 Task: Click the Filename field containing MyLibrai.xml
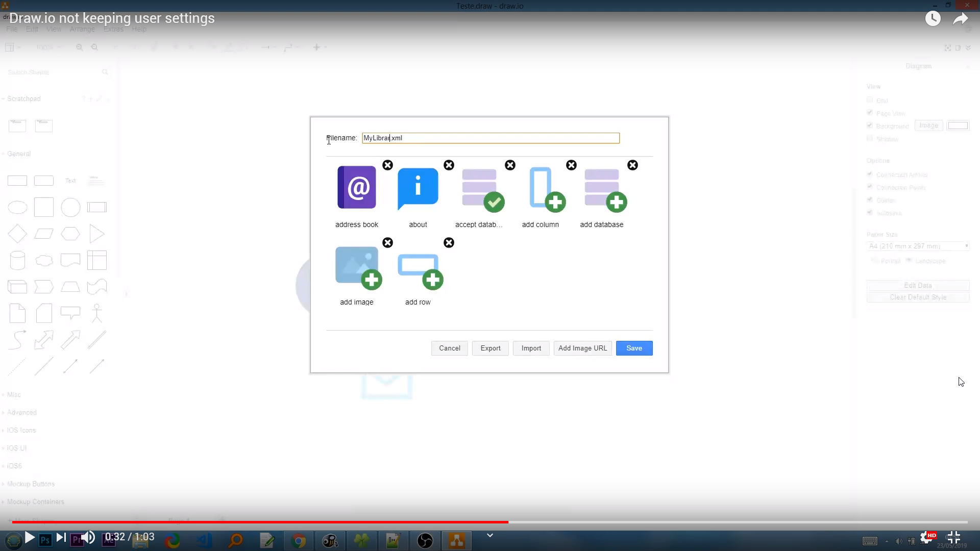(x=490, y=138)
